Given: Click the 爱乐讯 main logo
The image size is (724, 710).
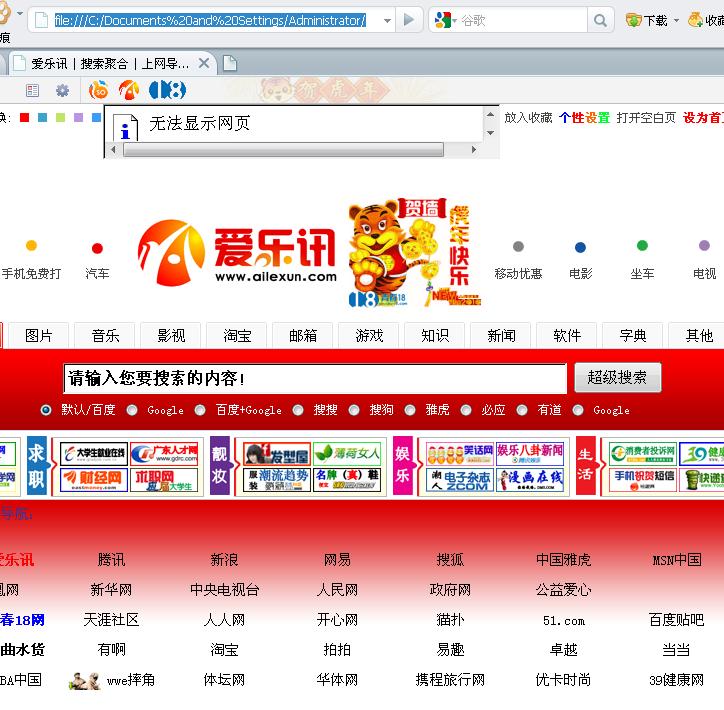Looking at the screenshot, I should click(x=237, y=252).
